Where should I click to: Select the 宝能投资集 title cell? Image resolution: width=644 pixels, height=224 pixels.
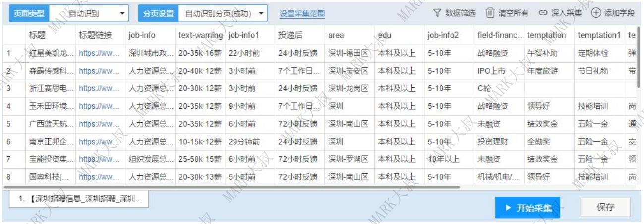pos(50,159)
